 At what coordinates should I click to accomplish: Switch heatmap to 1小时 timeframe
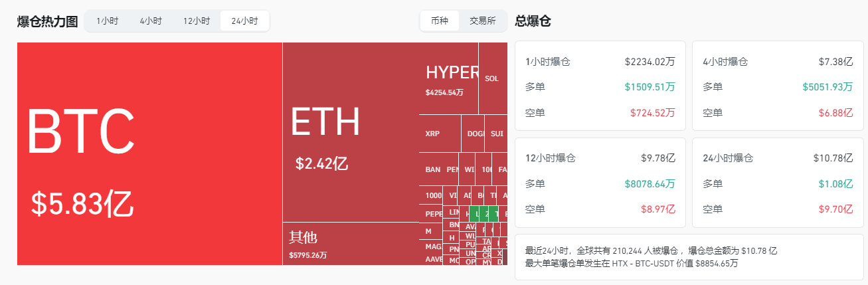[107, 21]
